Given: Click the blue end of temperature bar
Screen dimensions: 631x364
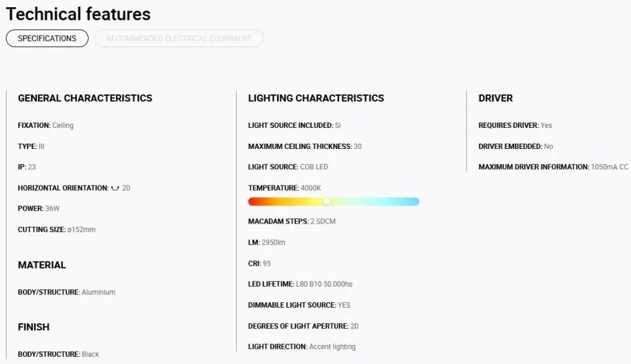Looking at the screenshot, I should 414,201.
